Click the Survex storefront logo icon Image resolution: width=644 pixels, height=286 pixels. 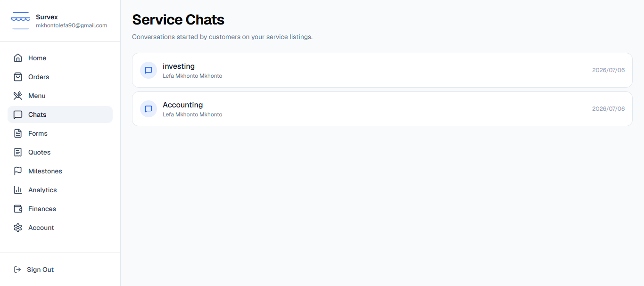[21, 21]
